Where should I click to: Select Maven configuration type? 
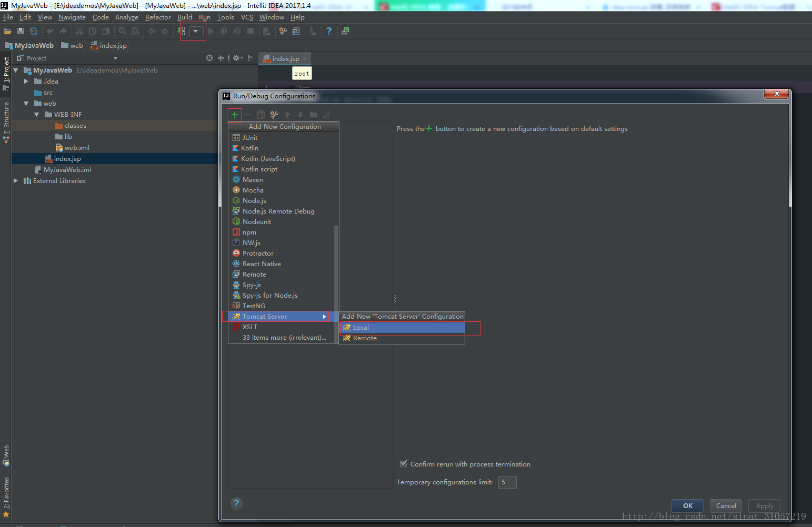(281, 179)
